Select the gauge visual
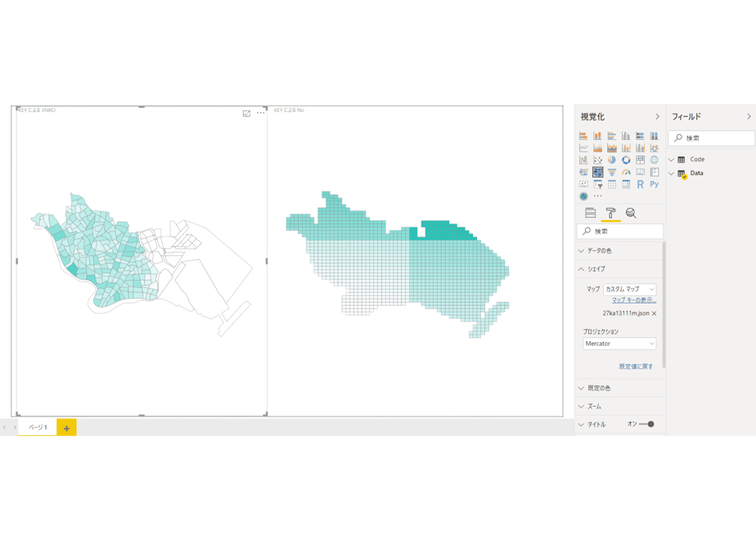 [x=626, y=172]
